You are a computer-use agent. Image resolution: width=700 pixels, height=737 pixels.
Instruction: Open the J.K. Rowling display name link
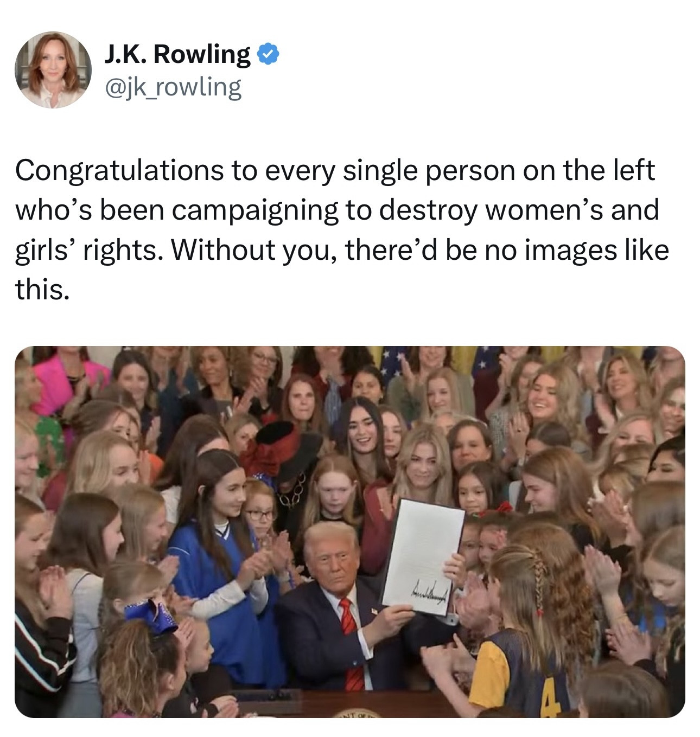point(176,54)
